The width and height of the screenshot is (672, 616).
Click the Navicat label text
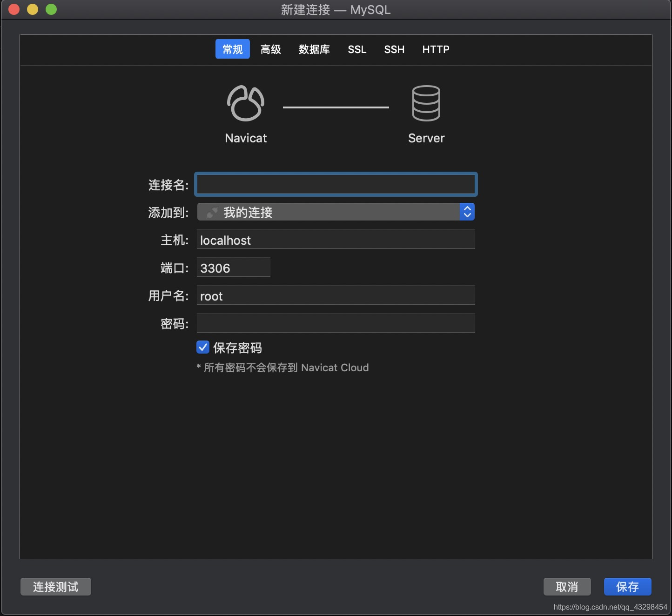click(246, 138)
